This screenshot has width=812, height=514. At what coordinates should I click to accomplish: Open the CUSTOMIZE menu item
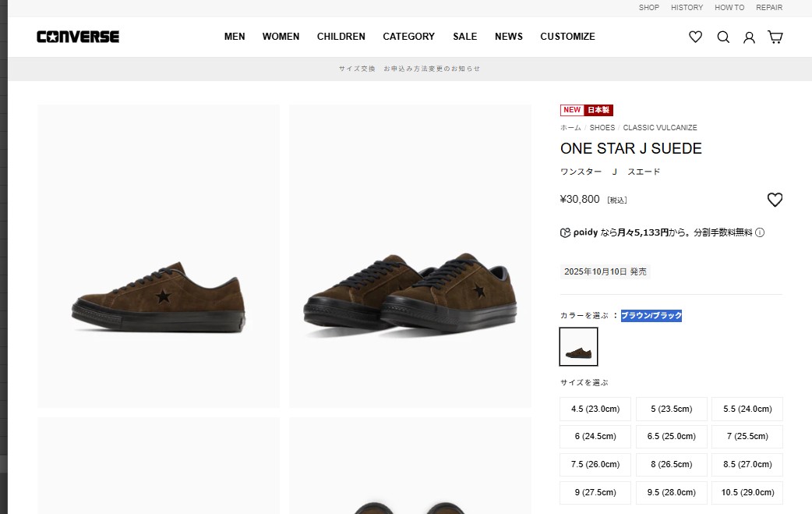click(567, 37)
